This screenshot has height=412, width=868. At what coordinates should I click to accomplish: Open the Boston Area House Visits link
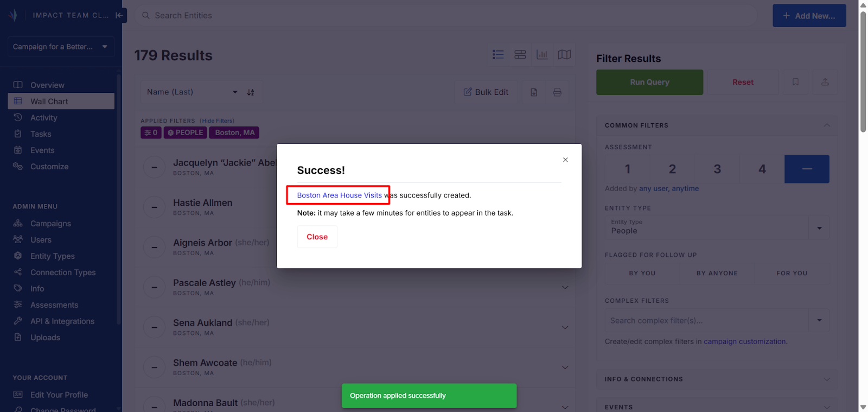340,195
